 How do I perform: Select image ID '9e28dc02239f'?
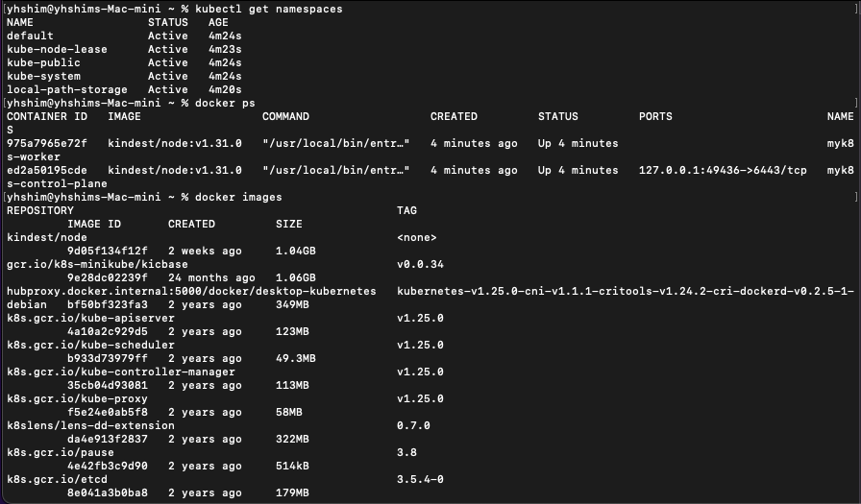tap(108, 277)
